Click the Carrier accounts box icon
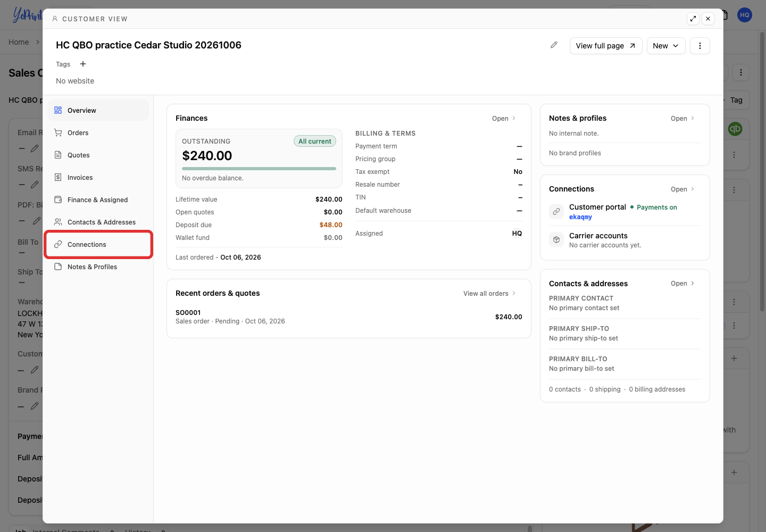 556,240
